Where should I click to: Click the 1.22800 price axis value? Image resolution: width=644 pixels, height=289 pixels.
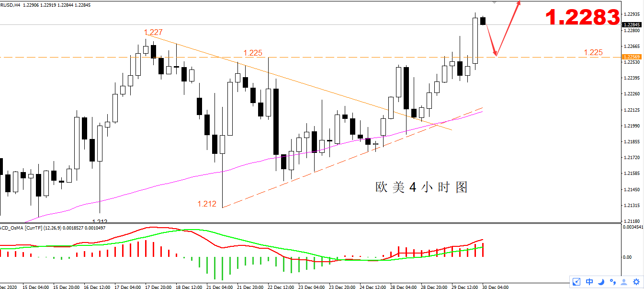[x=633, y=31]
